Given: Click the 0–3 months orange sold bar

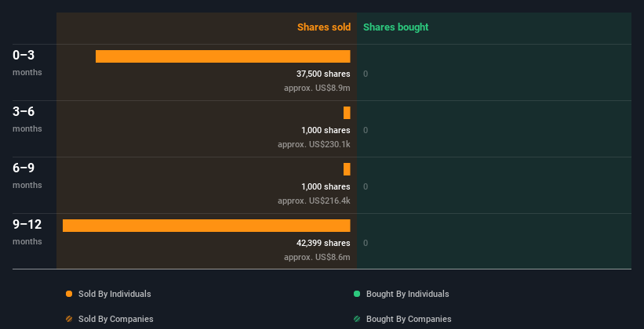Looking at the screenshot, I should [x=223, y=56].
